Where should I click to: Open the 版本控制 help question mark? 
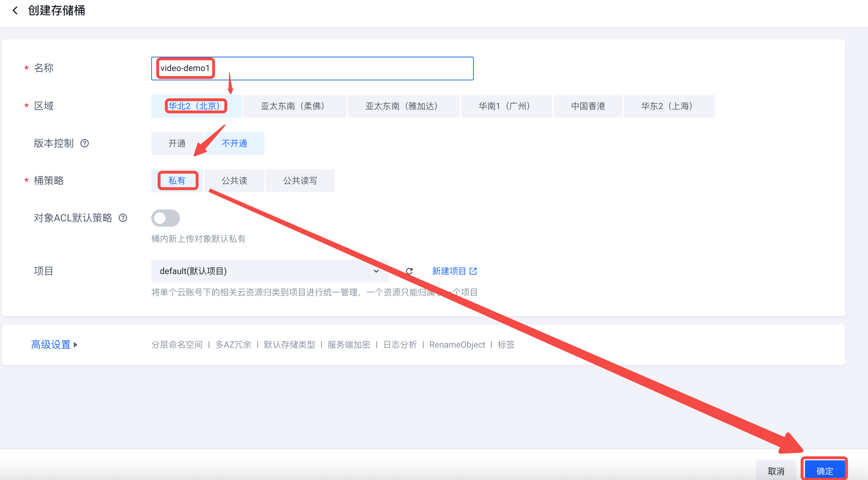pos(85,143)
